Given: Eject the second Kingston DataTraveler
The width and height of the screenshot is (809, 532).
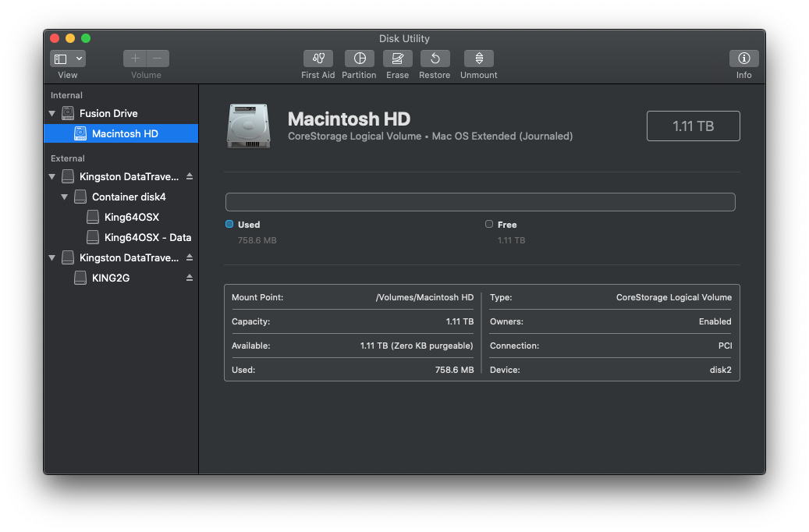Looking at the screenshot, I should click(x=190, y=257).
